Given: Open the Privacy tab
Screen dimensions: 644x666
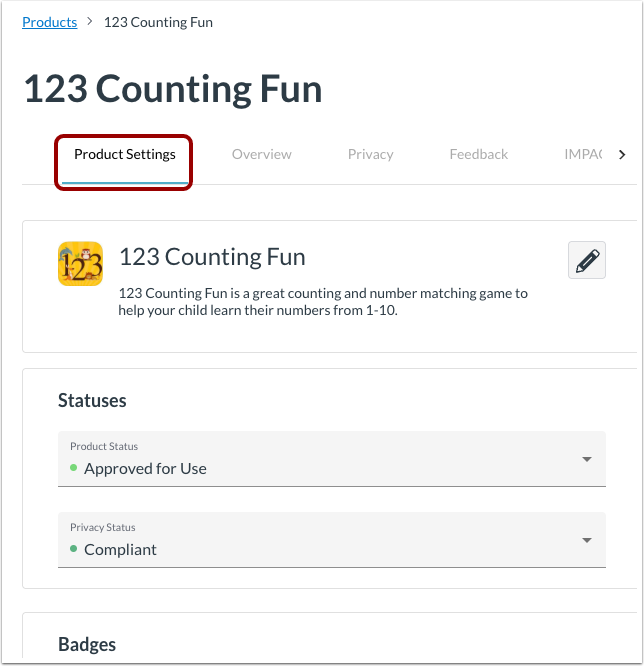Looking at the screenshot, I should click(370, 154).
